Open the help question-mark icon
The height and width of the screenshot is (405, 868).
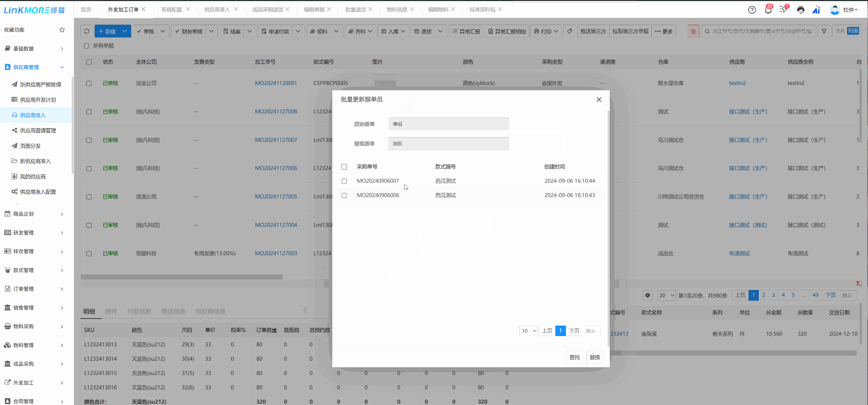752,10
